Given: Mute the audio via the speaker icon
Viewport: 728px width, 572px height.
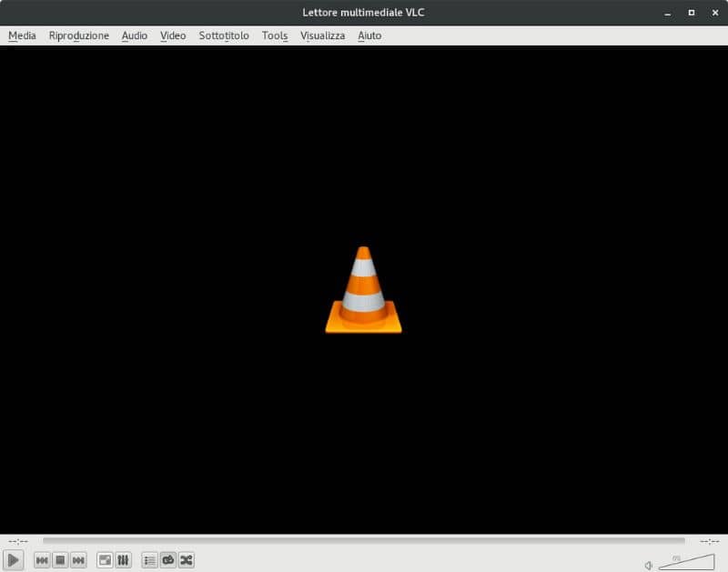Looking at the screenshot, I should 648,564.
